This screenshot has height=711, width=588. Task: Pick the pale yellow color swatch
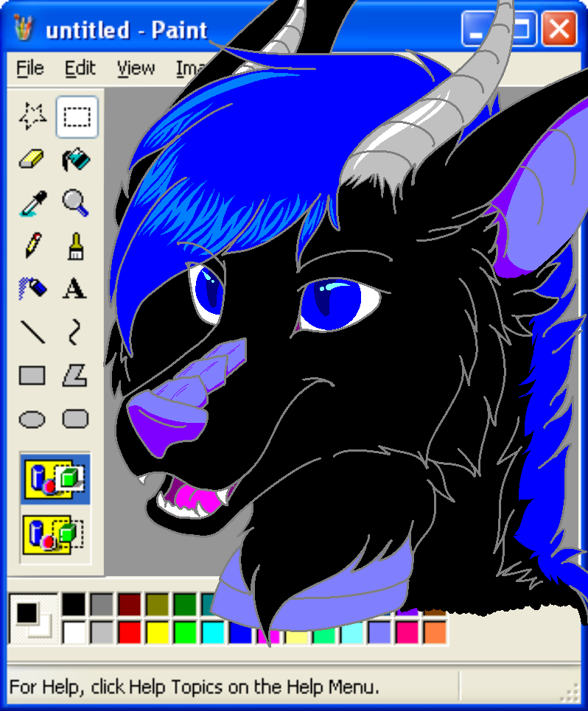297,636
